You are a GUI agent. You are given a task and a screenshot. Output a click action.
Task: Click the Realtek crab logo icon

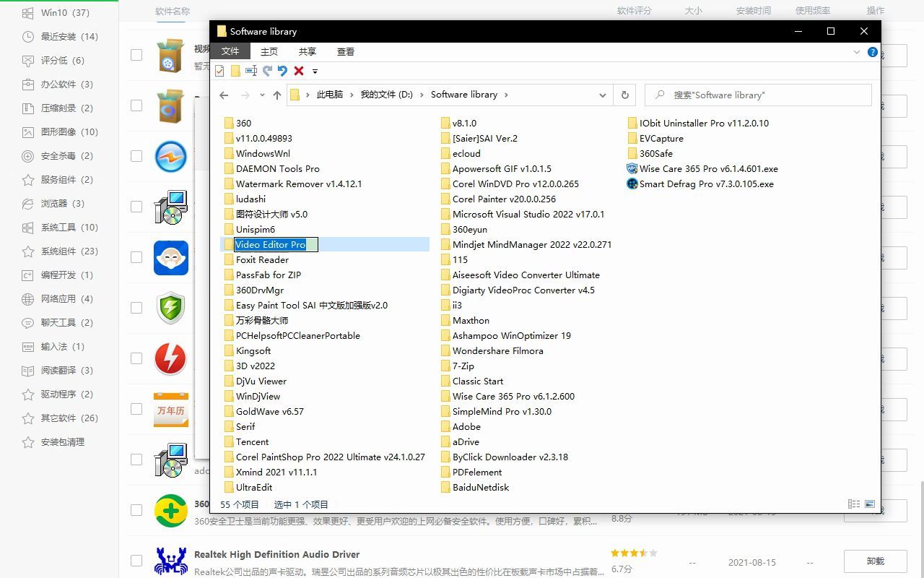(x=171, y=561)
